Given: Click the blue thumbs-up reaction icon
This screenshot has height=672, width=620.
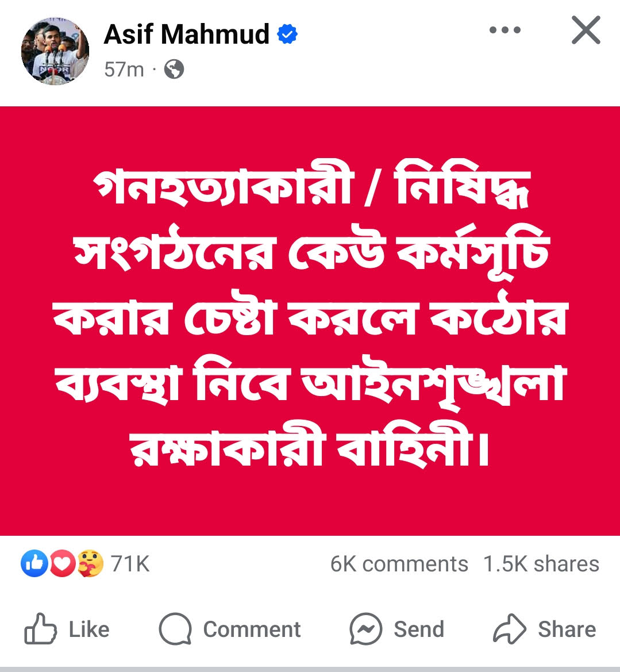Looking at the screenshot, I should click(34, 563).
